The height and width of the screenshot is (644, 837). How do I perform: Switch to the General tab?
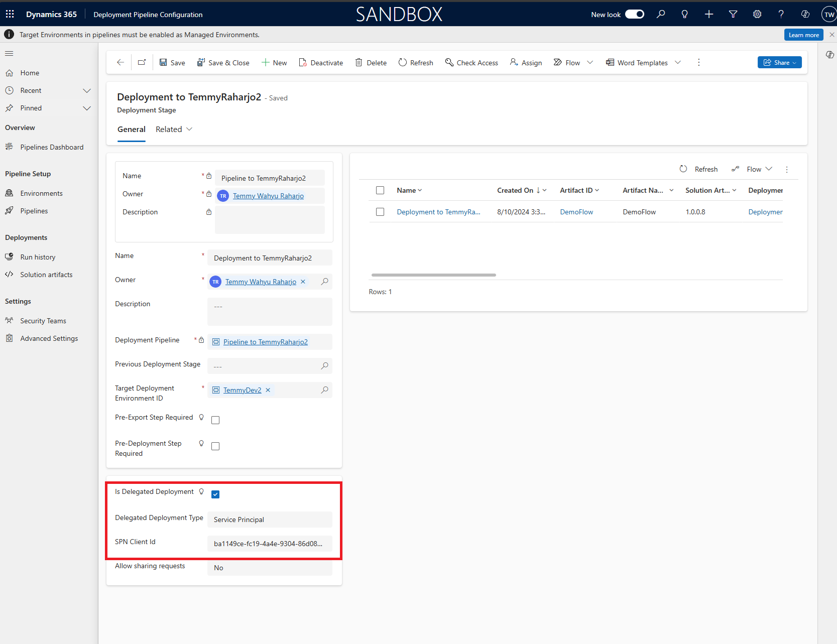[132, 129]
